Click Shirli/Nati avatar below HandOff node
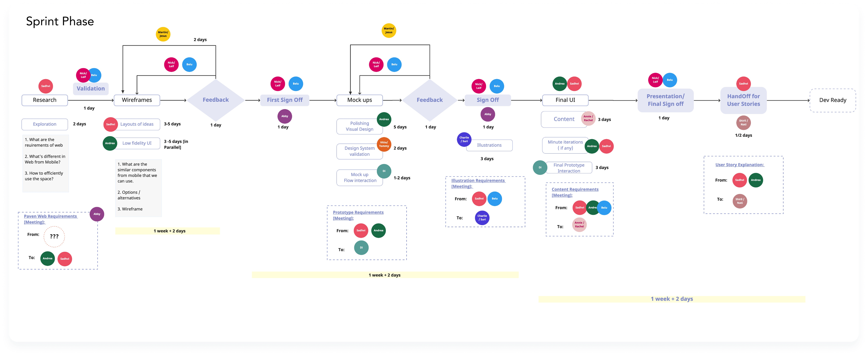Image resolution: width=868 pixels, height=356 pixels. click(x=743, y=123)
